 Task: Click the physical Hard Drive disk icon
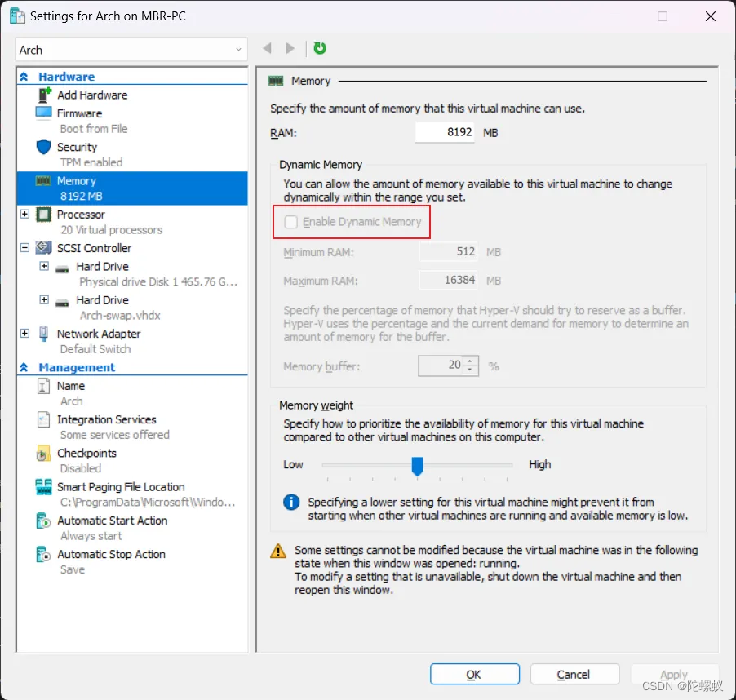point(62,269)
